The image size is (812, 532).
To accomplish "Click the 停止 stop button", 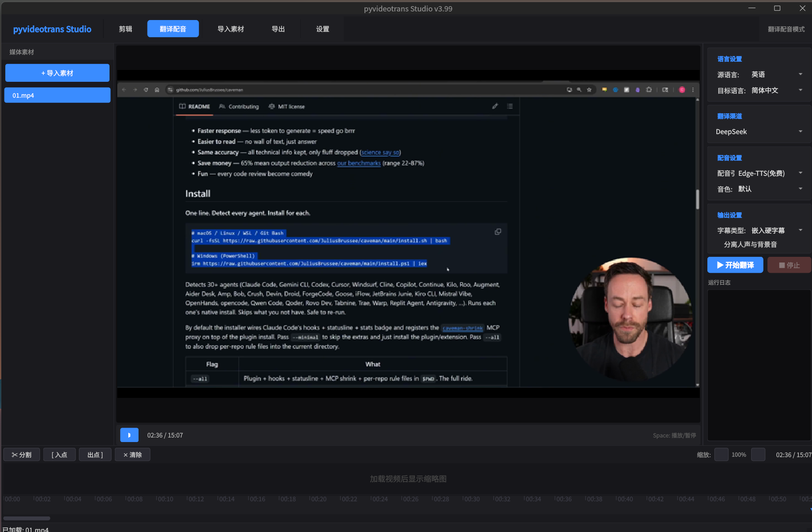I will click(x=789, y=265).
